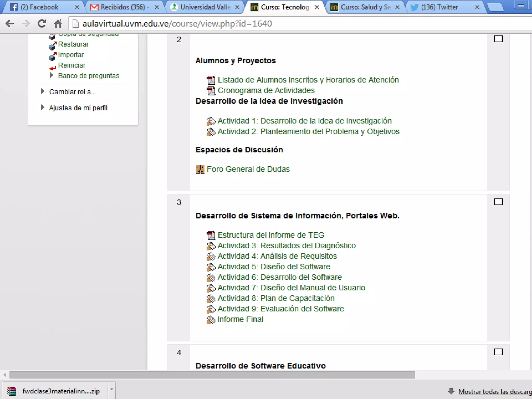
Task: Click the Restaurar icon in the sidebar
Action: point(52,45)
